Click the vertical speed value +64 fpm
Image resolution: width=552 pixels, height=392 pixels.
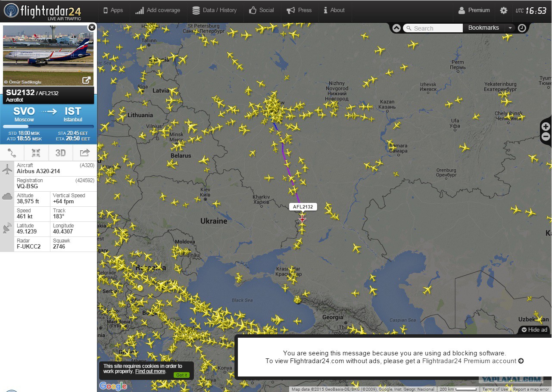[x=63, y=202]
